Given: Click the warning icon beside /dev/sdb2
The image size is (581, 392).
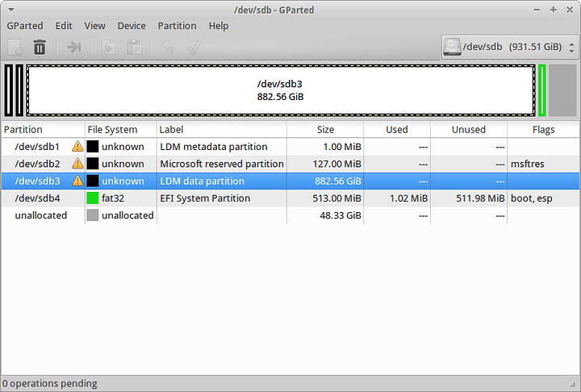Looking at the screenshot, I should 77,164.
